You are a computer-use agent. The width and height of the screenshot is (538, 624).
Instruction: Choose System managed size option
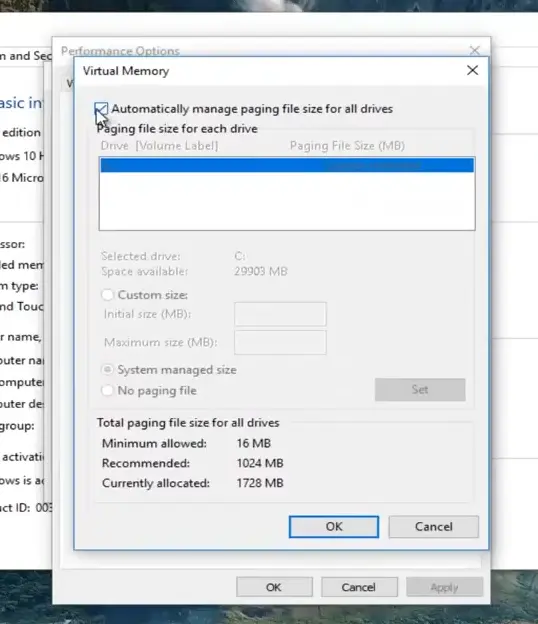(107, 370)
